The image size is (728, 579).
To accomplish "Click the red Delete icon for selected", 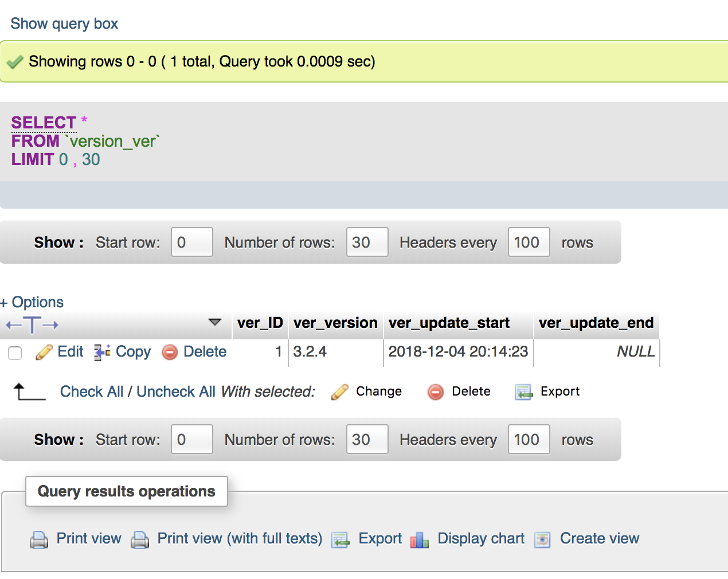I will (x=436, y=392).
